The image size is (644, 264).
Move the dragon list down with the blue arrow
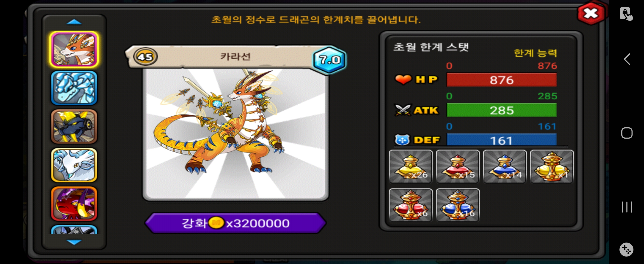coord(74,242)
